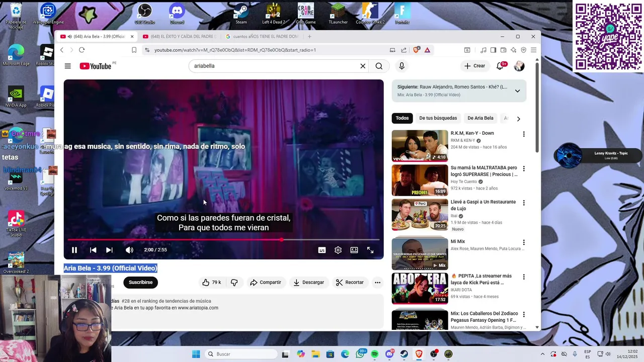Click the YouTube search magnifier button
Viewport: 644px width, 362px height.
[379, 66]
